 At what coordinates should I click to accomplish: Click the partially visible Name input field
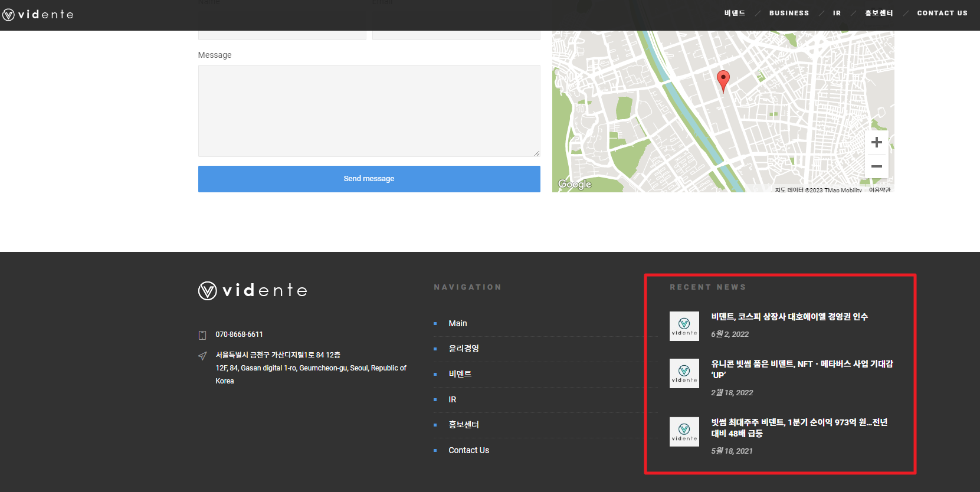point(282,35)
